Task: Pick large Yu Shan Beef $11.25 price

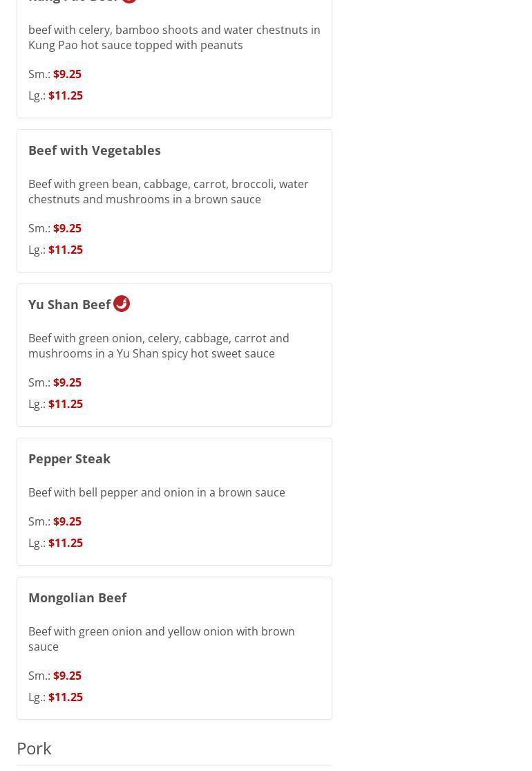Action: pos(66,404)
